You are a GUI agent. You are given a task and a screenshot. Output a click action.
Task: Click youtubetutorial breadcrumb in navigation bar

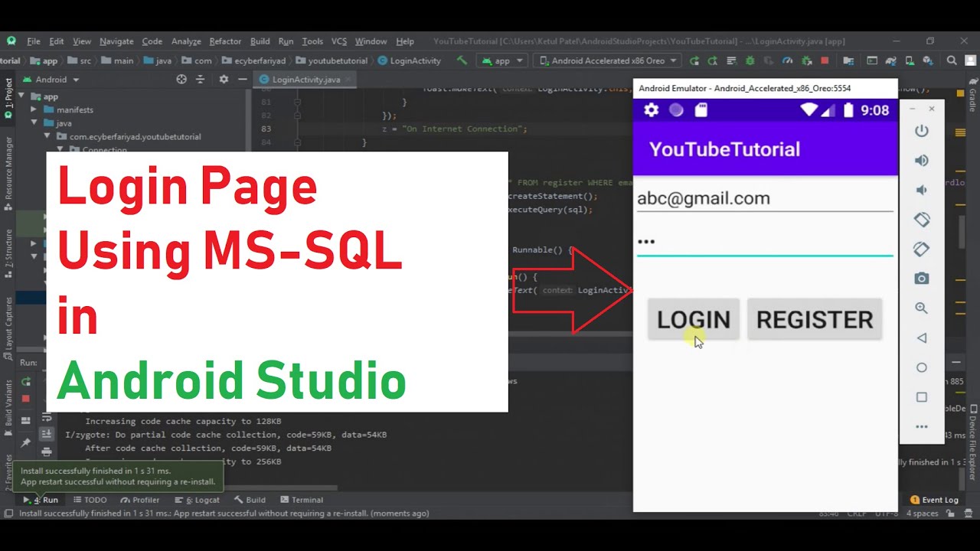[x=332, y=60]
